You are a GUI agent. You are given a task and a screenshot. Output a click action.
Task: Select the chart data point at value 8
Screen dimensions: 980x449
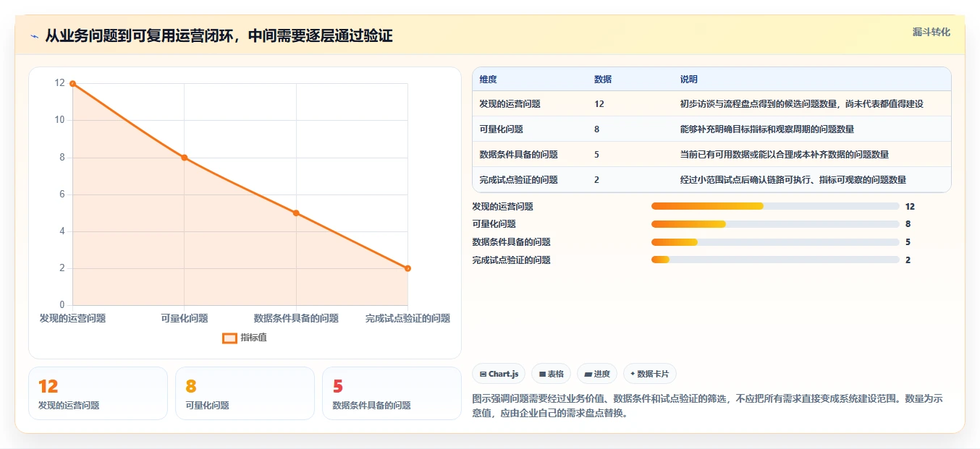point(184,158)
